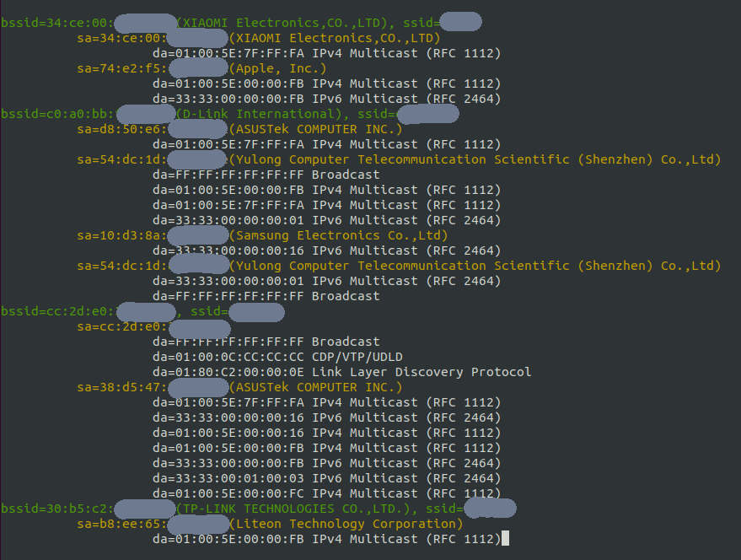
Task: Click the sa=74:e2:f5 Apple, Inc. line
Action: 201,68
